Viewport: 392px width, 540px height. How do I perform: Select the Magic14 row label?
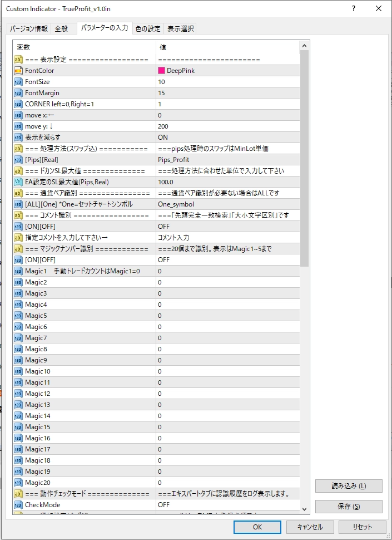[38, 416]
